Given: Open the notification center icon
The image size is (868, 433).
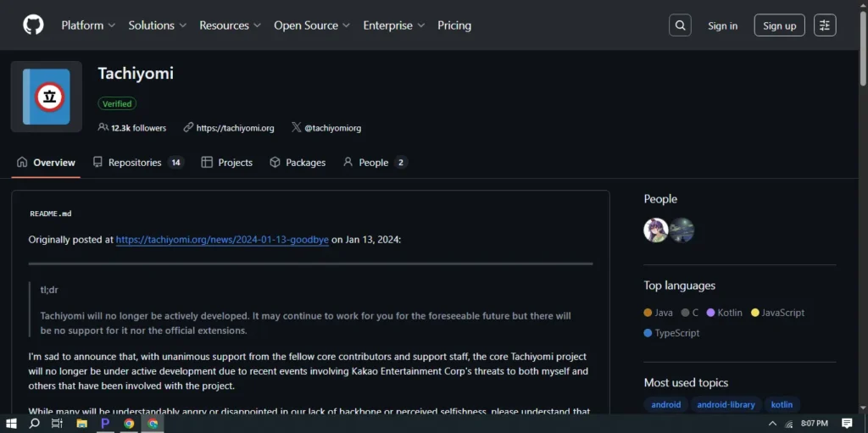Looking at the screenshot, I should pyautogui.click(x=847, y=424).
